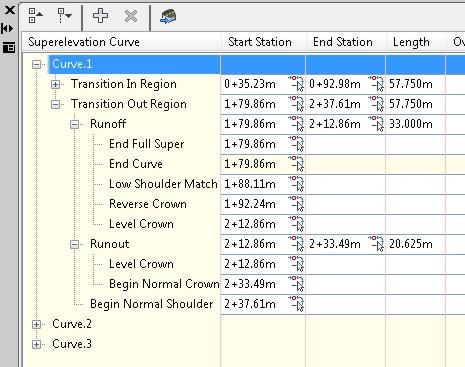The width and height of the screenshot is (465, 367).
Task: Select the Reverse Crown row
Action: coord(148,204)
